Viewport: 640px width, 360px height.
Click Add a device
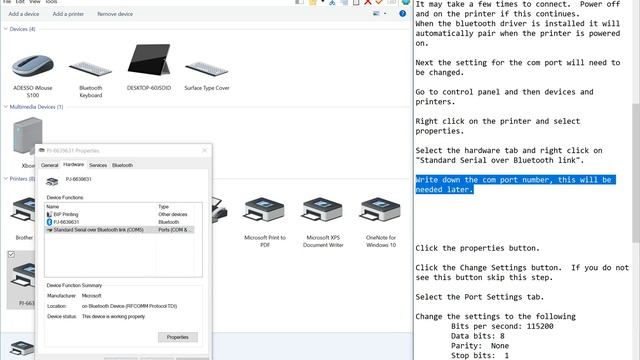click(x=24, y=14)
